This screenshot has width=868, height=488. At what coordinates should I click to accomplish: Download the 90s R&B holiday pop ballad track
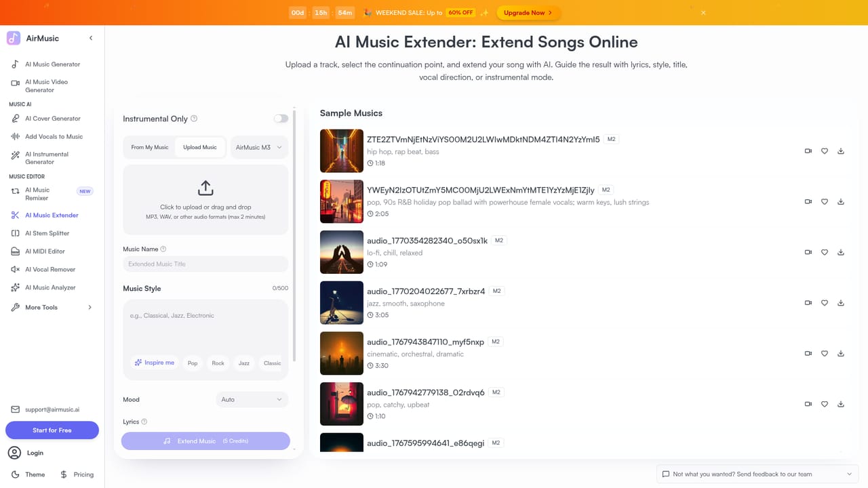coord(841,201)
